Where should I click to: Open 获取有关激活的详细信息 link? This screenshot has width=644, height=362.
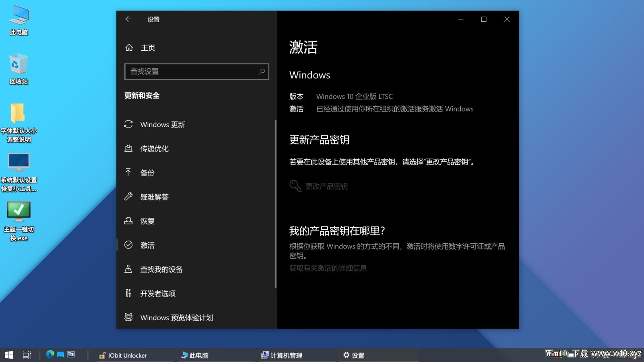point(328,268)
